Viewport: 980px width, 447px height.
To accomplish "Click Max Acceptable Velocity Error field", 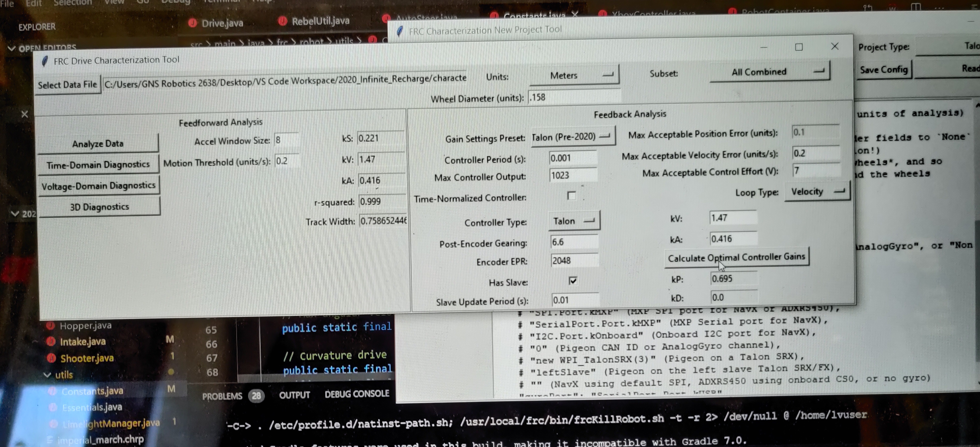I will tap(816, 153).
